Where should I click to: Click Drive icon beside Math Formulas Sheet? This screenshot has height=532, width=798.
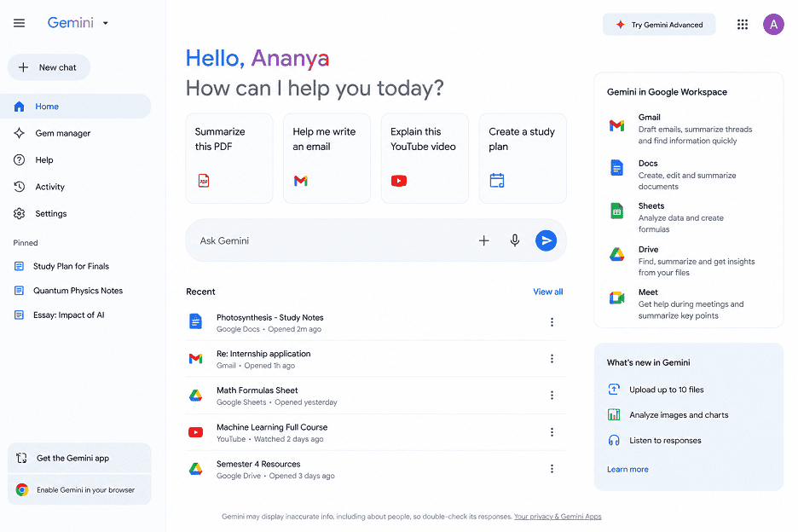[195, 396]
